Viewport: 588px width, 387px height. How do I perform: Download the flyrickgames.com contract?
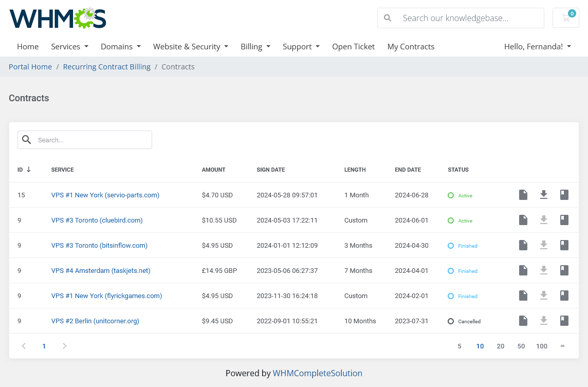(x=544, y=295)
